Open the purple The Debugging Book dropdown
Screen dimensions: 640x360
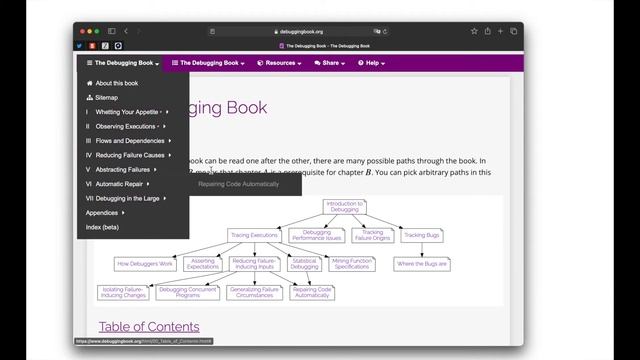208,63
